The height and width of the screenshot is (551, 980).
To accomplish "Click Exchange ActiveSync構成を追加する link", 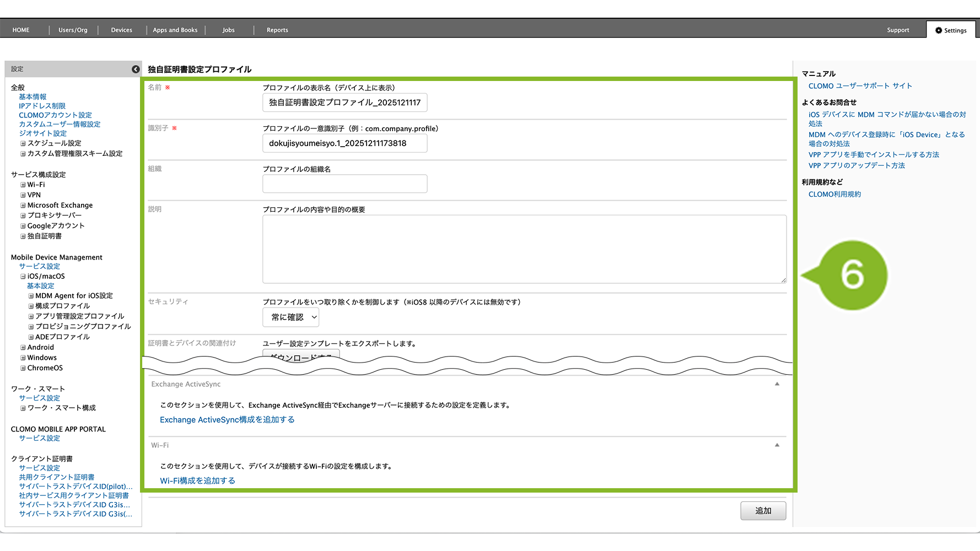I will [x=227, y=420].
